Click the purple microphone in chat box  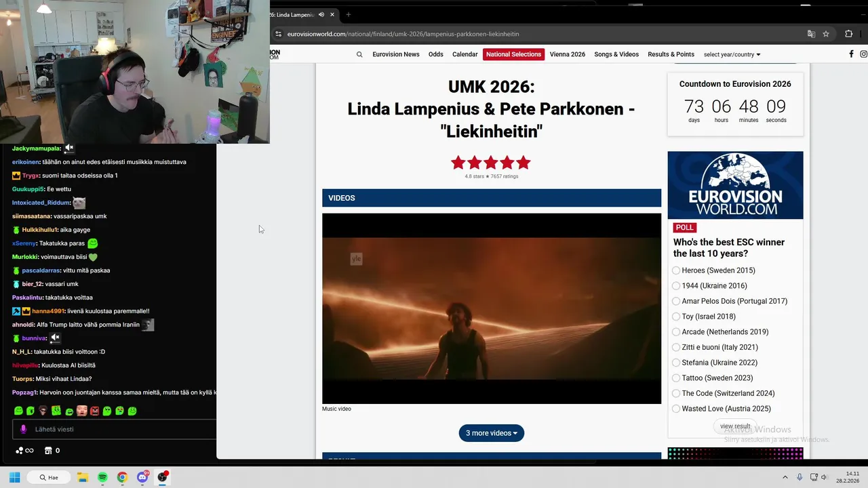(x=23, y=429)
